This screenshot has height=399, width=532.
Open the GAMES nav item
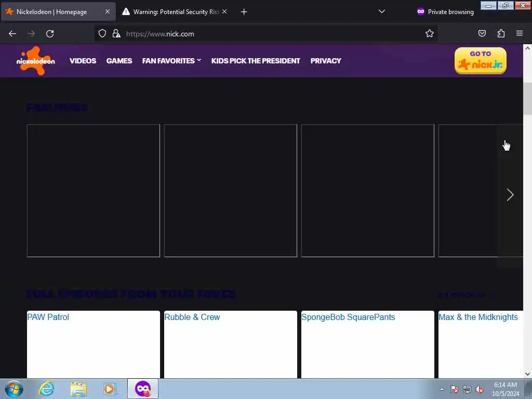(119, 61)
